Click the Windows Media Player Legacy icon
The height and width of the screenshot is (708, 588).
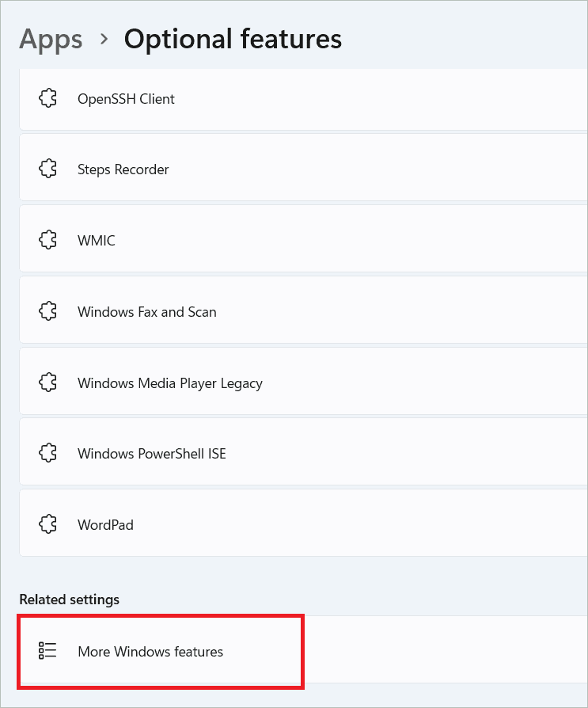coord(47,383)
